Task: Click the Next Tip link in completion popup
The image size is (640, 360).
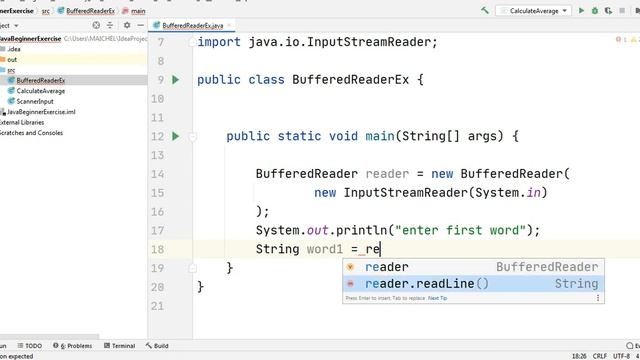Action: (438, 298)
